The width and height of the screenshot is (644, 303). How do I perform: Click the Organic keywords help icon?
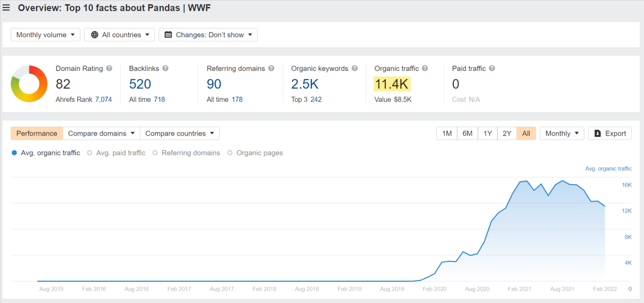pyautogui.click(x=355, y=68)
